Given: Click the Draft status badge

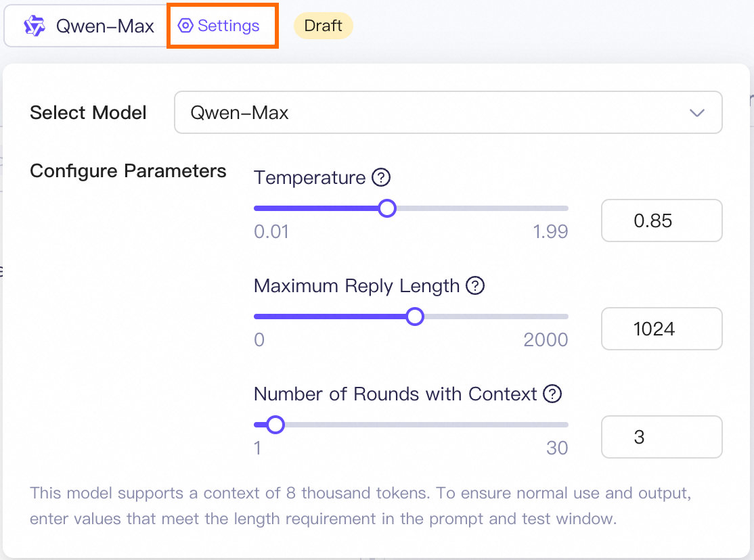Looking at the screenshot, I should (323, 26).
